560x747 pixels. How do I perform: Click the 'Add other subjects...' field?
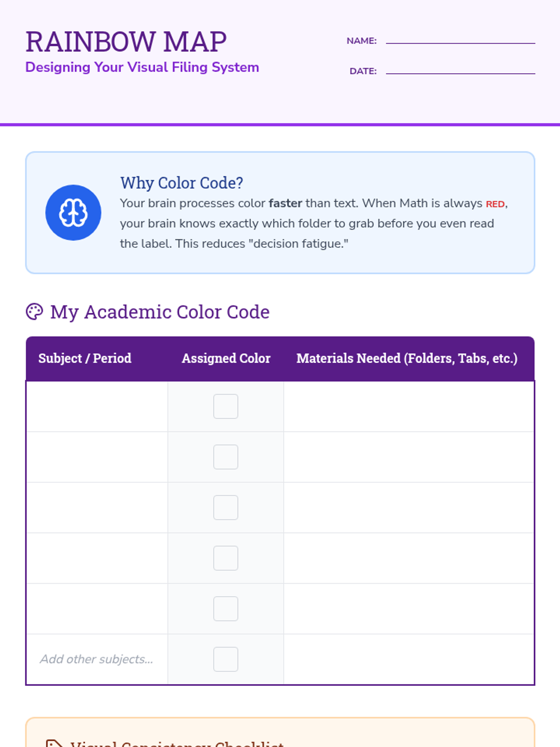coord(97,659)
